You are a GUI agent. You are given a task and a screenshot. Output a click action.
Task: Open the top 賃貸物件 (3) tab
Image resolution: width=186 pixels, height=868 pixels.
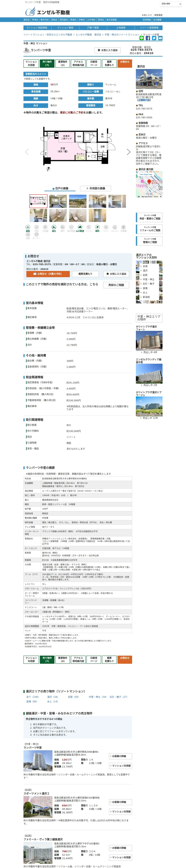click(x=62, y=63)
